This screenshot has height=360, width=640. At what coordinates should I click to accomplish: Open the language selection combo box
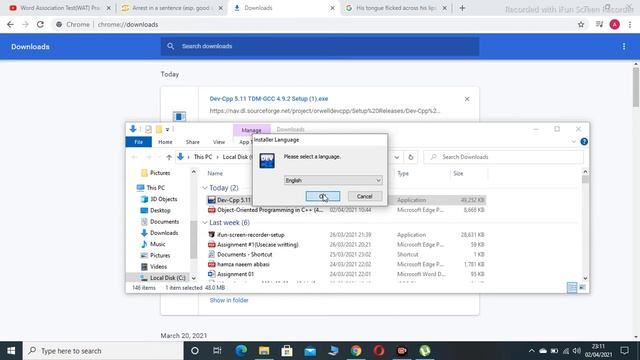pos(333,180)
